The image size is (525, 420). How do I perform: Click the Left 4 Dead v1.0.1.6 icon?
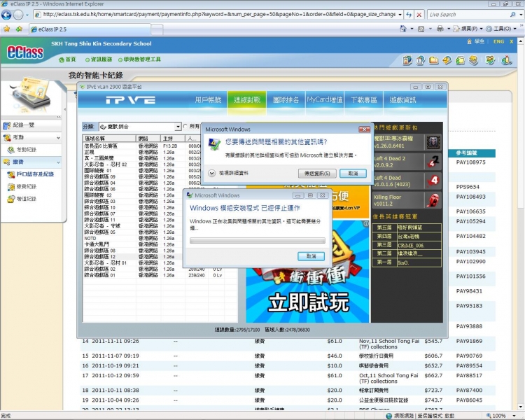pyautogui.click(x=433, y=181)
